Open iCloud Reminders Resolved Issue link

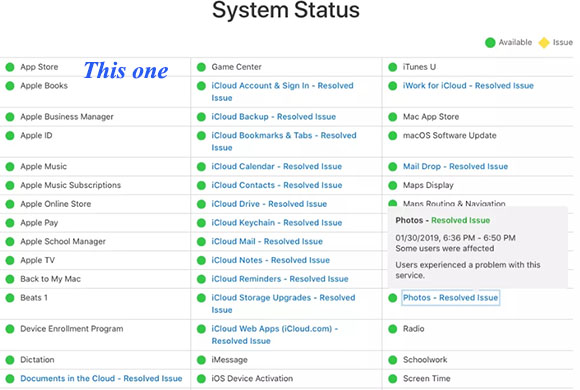tap(280, 279)
